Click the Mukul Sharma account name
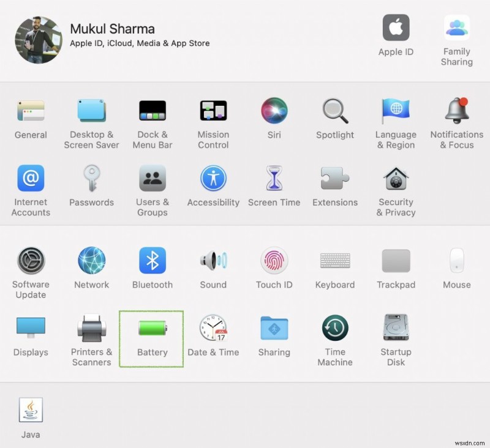 (112, 29)
